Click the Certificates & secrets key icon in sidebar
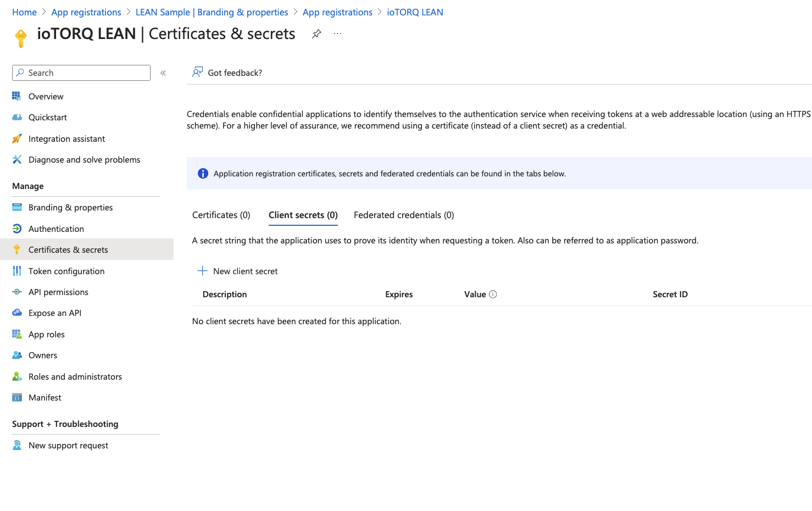Image resolution: width=812 pixels, height=511 pixels. click(x=17, y=249)
